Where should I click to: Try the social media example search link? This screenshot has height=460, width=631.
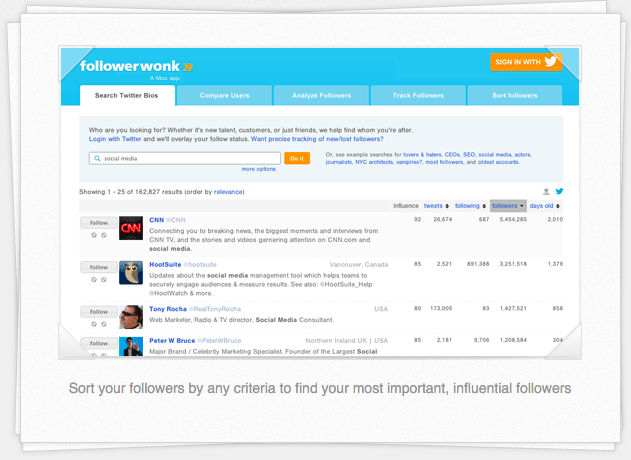[x=495, y=155]
